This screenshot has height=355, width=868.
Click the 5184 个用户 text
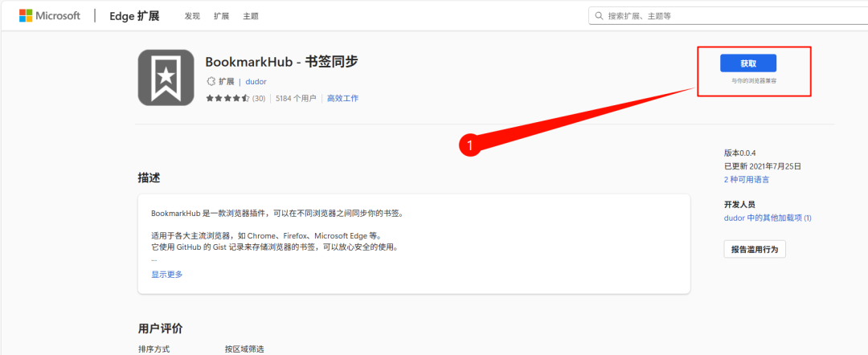296,99
